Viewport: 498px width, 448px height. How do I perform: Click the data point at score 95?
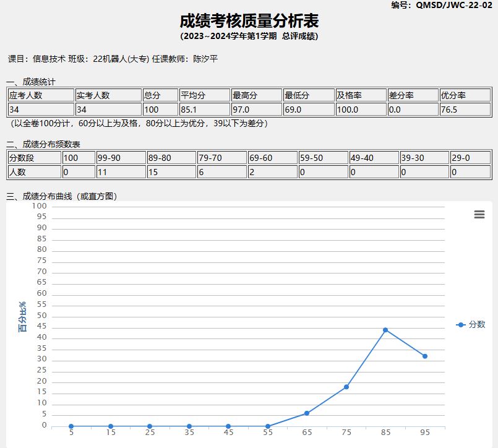pyautogui.click(x=425, y=356)
